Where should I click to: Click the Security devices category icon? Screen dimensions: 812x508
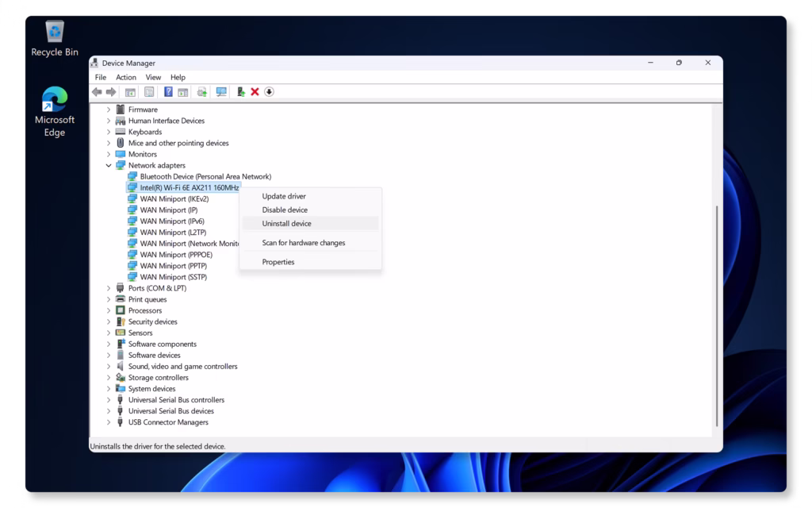coord(121,321)
